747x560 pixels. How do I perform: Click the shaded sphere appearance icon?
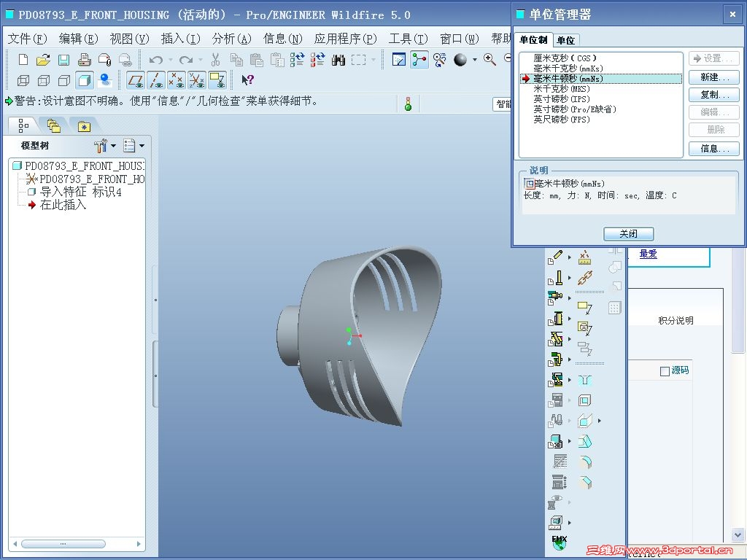coord(460,60)
